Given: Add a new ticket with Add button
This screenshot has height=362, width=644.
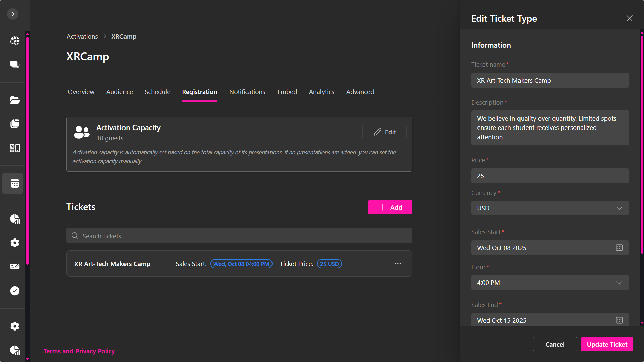Looking at the screenshot, I should coord(390,207).
